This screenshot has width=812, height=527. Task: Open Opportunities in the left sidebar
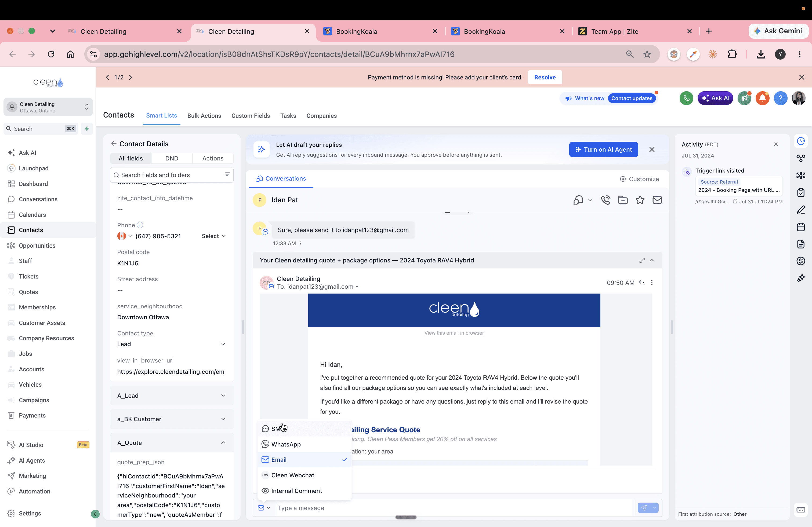tap(37, 246)
